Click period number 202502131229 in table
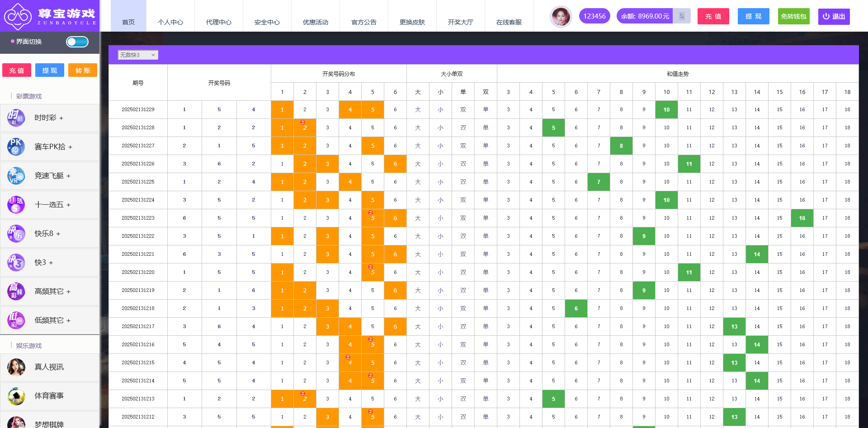 coord(138,109)
